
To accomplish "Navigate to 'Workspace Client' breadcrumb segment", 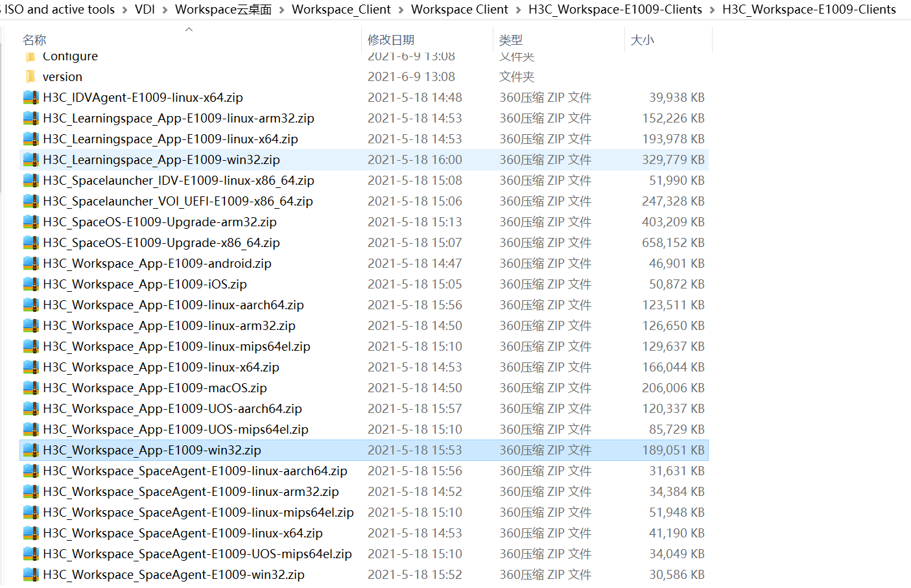I will click(460, 10).
